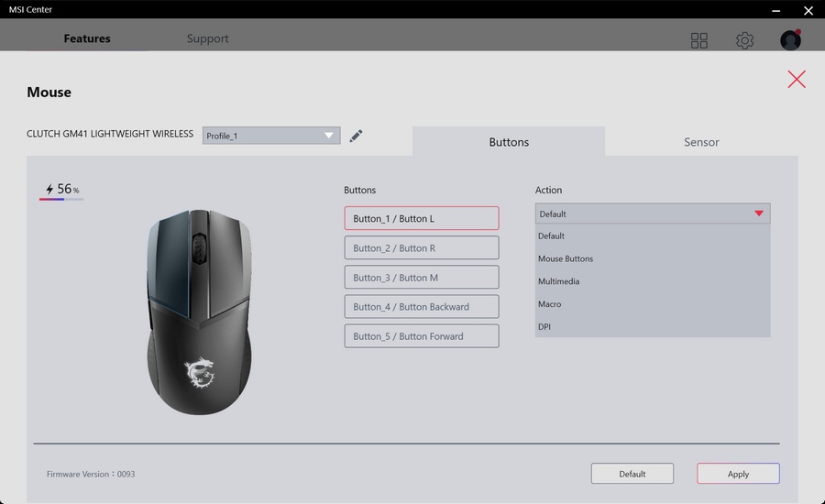
Task: Select Button_3 / Button M
Action: (x=422, y=278)
